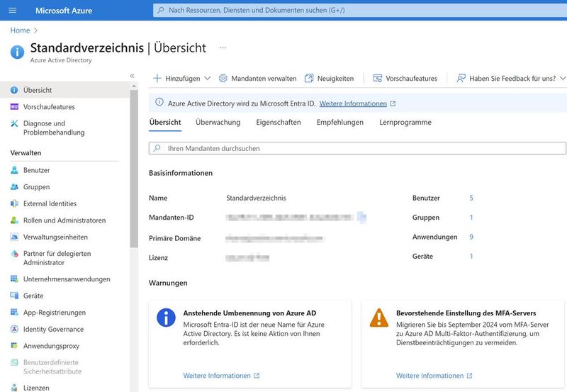567x392 pixels.
Task: Click the info icon in Entra ID banner
Action: 159,102
